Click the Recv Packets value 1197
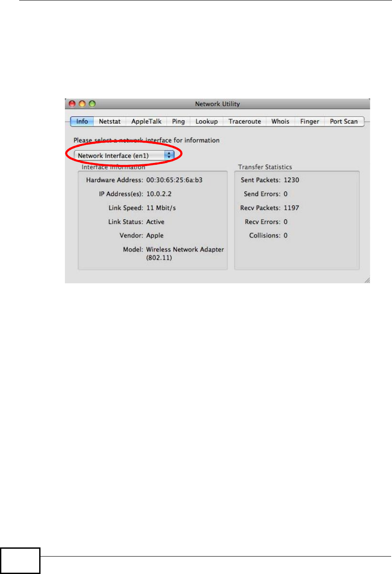The image size is (392, 574). 291,208
